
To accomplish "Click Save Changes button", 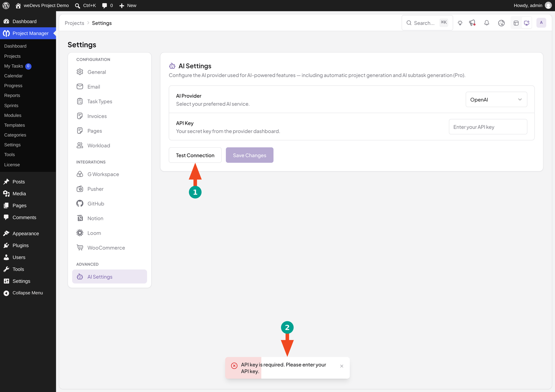I will [x=249, y=155].
